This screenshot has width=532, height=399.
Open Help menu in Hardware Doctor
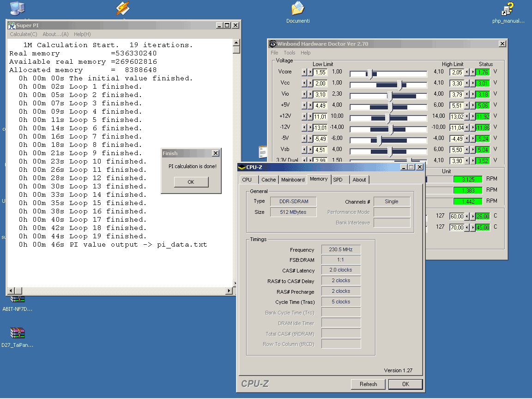tap(305, 53)
